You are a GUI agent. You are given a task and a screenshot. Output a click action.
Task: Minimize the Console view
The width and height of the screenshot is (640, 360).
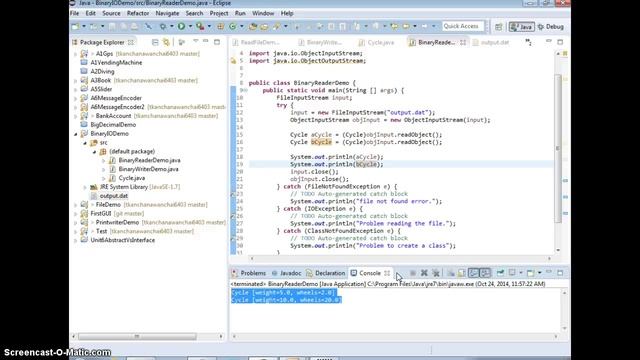pos(549,272)
